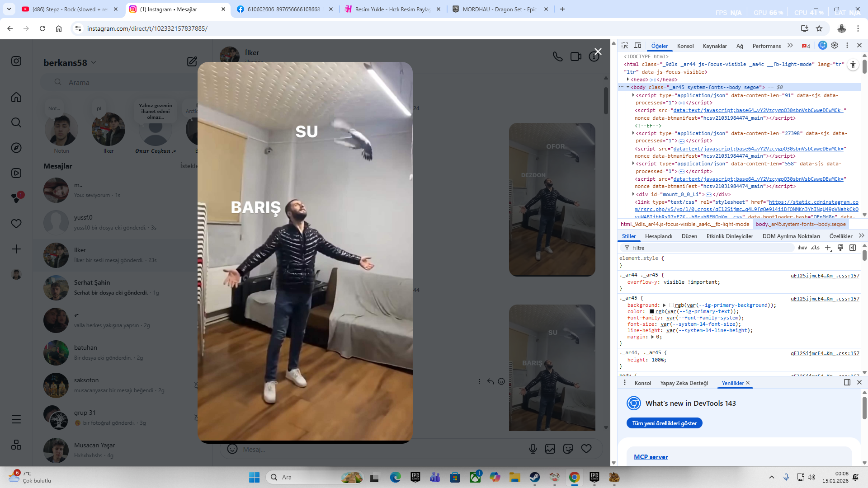The height and width of the screenshot is (488, 868).
Task: Activate DevTools element inspector picker
Action: tap(625, 46)
